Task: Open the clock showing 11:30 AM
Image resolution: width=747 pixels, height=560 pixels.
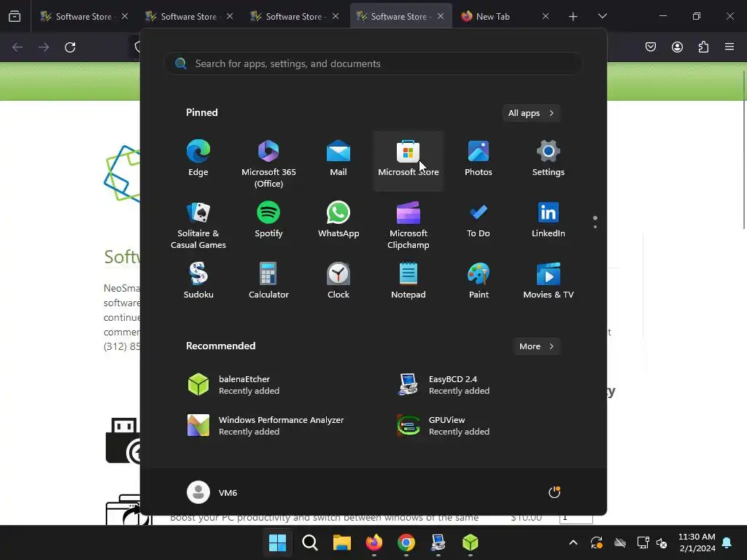Action: coord(697,542)
